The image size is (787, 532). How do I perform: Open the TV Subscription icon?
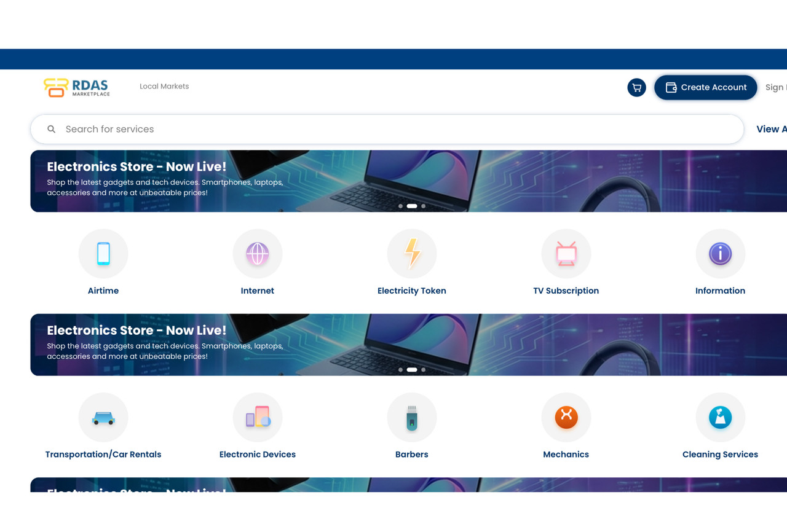click(x=566, y=253)
